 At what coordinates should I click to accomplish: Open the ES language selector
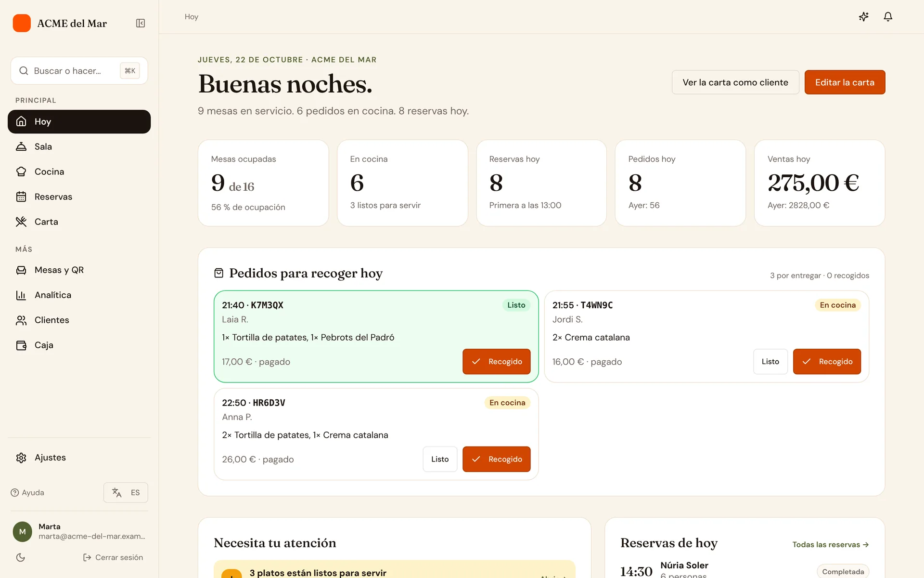tap(126, 493)
